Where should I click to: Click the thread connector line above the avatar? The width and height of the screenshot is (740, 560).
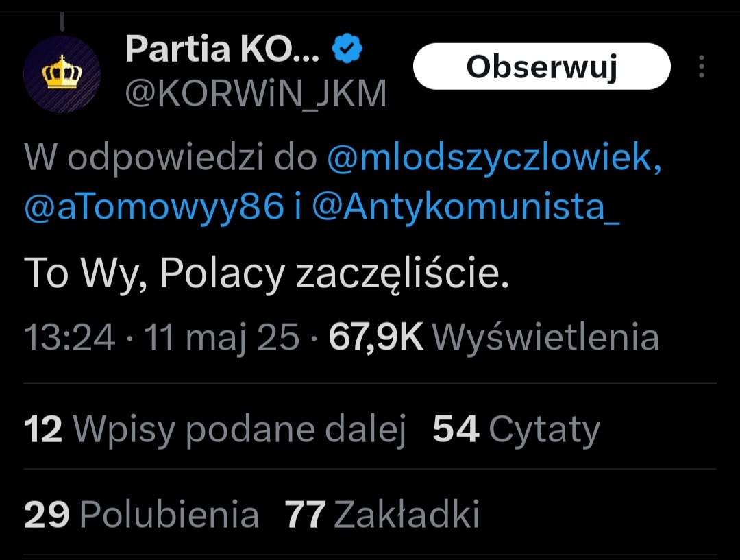(62, 22)
